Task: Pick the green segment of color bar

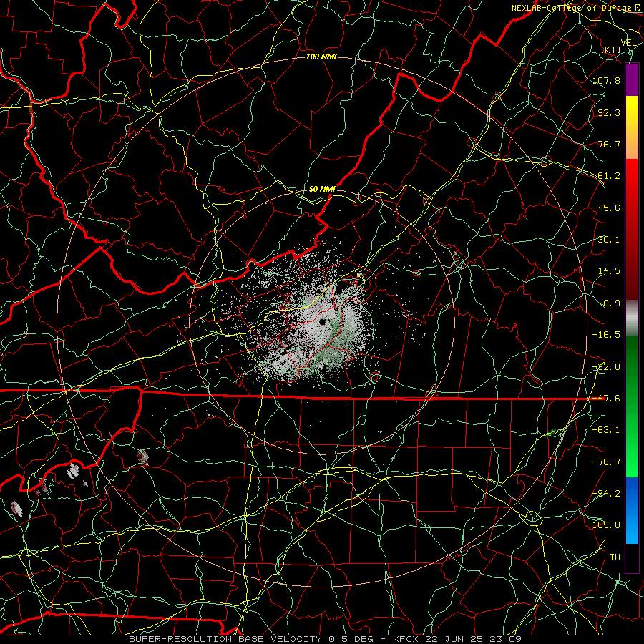Action: tap(632, 406)
